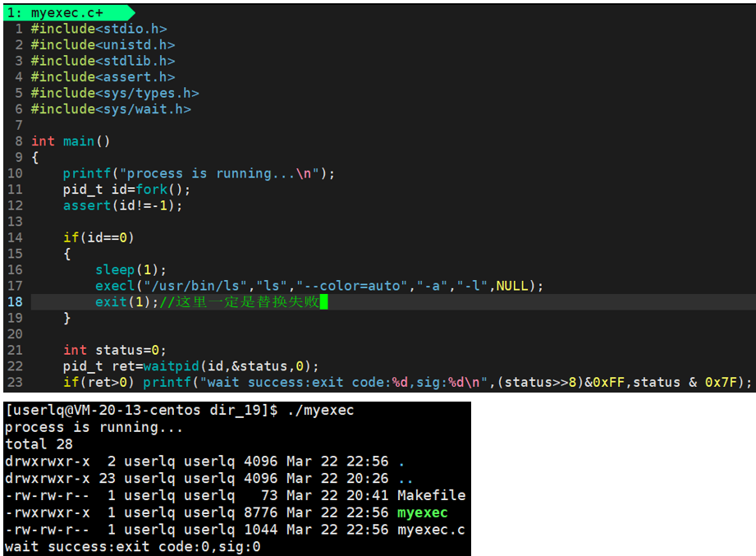This screenshot has width=756, height=556.
Task: Click the #include<sys/types.h> line
Action: 115,93
